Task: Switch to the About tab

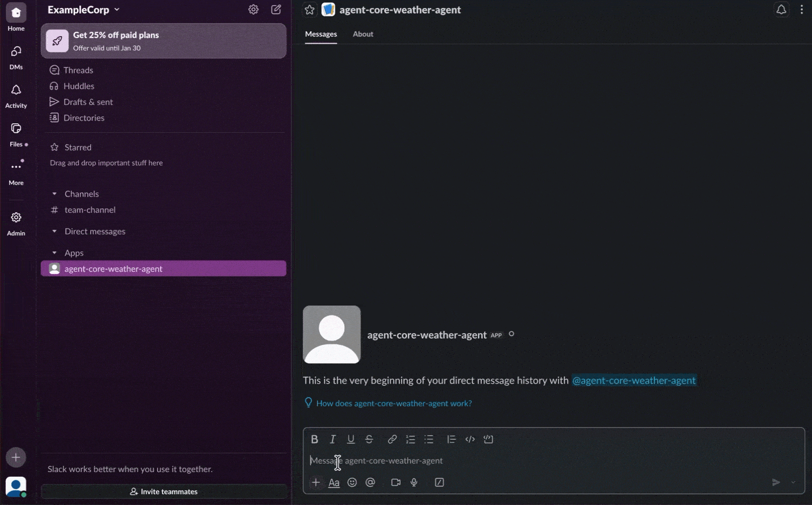Action: pos(363,34)
